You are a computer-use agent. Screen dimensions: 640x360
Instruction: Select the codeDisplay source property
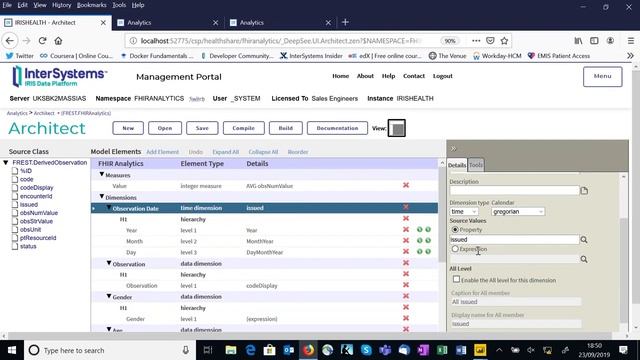coord(36,188)
